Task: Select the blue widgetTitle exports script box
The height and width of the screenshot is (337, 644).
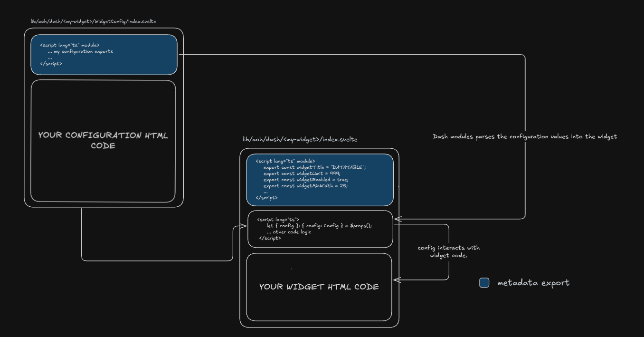Action: [x=320, y=180]
